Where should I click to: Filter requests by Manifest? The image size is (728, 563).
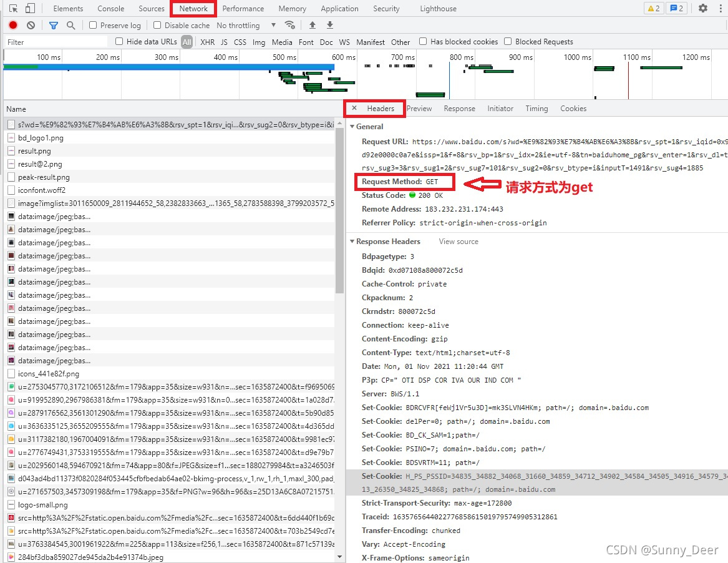(371, 42)
